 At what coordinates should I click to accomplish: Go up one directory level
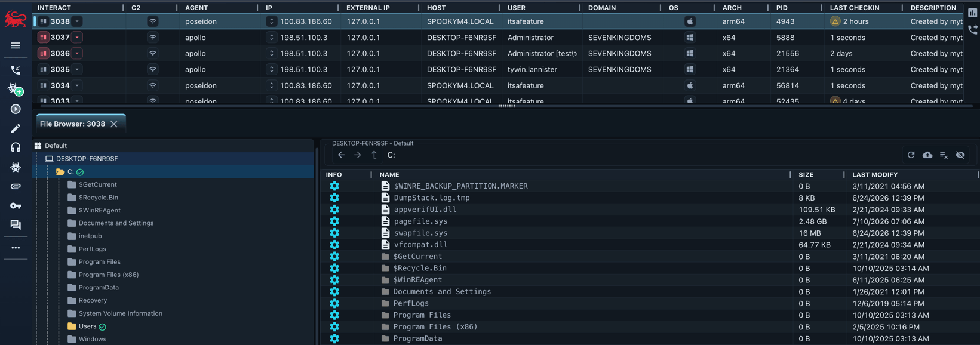pyautogui.click(x=374, y=155)
